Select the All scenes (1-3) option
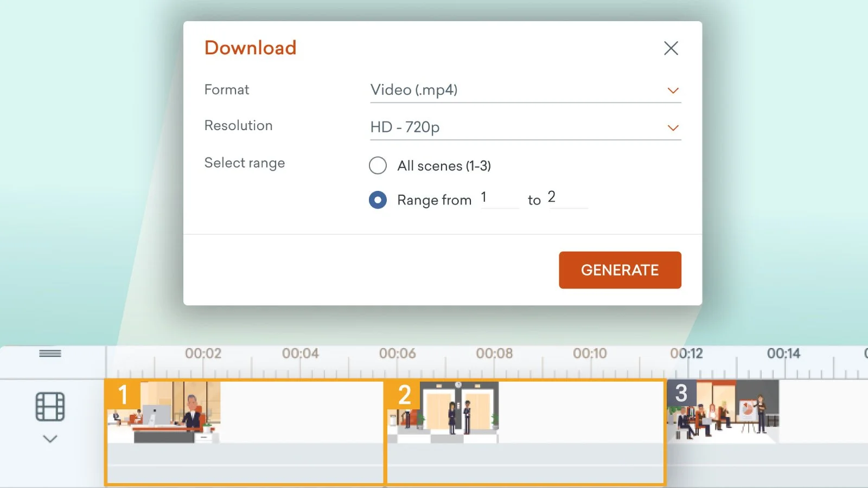 [378, 165]
